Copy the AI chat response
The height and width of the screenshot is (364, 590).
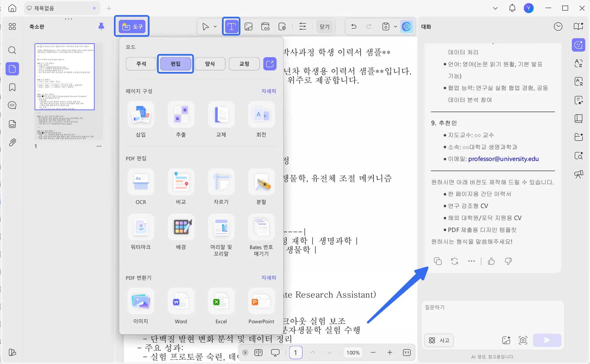click(x=438, y=261)
